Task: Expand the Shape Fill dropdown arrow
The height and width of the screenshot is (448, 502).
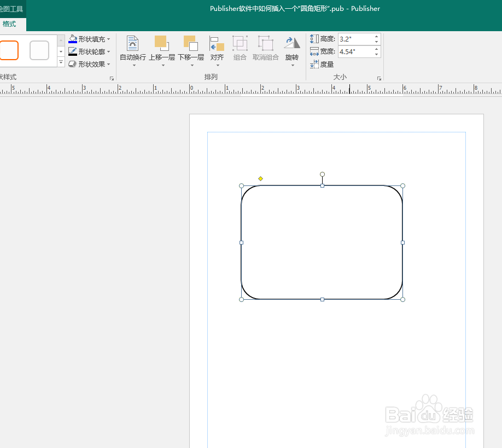Action: 108,39
